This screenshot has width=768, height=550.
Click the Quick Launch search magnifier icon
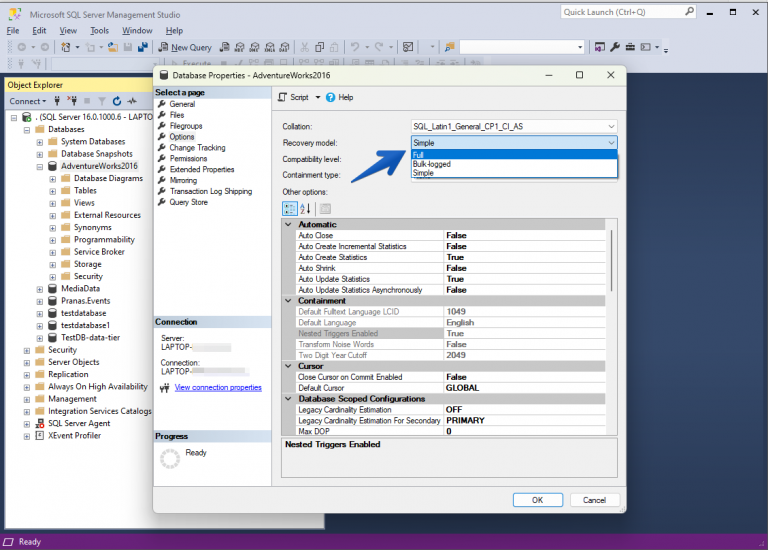(x=689, y=11)
